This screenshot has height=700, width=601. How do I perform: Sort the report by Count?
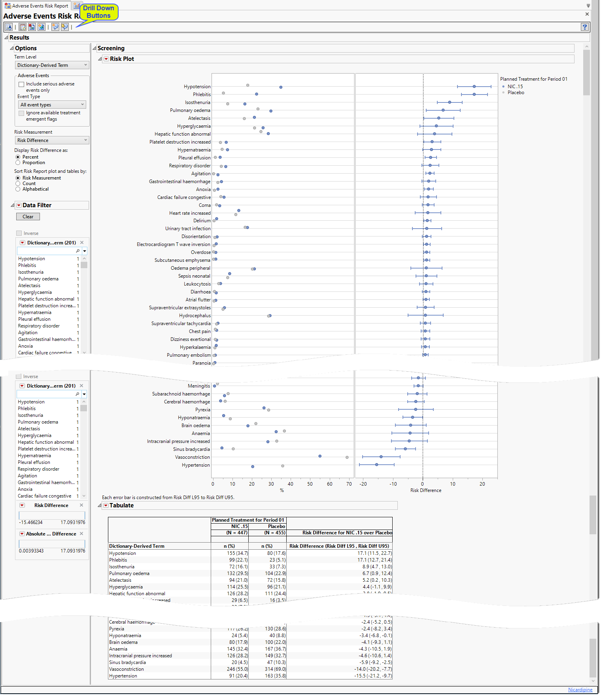coord(18,184)
